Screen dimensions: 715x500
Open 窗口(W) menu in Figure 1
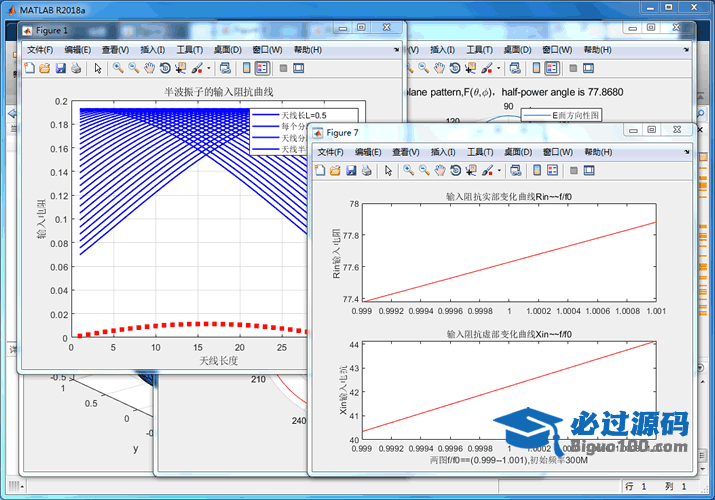(x=267, y=50)
